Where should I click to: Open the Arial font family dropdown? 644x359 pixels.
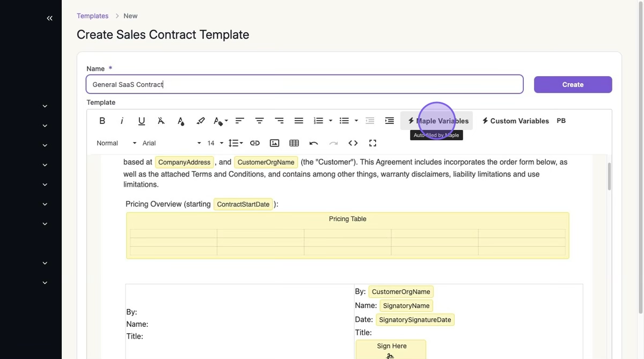[171, 143]
